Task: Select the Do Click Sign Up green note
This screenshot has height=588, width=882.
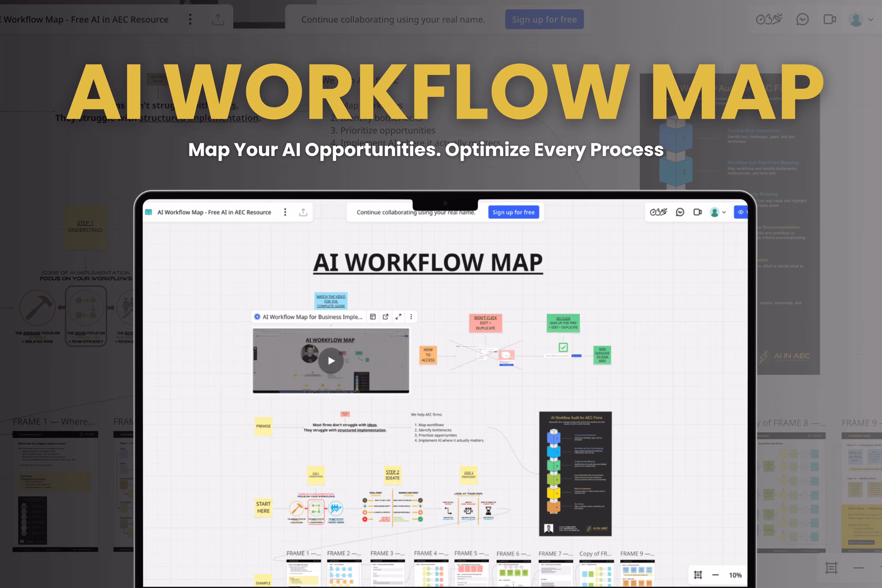Action: (563, 323)
